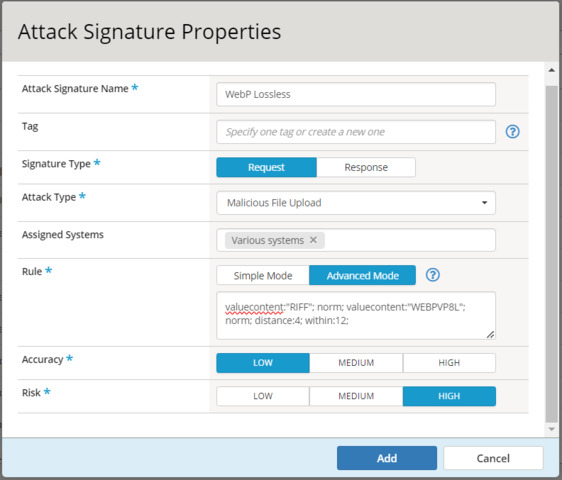562x480 pixels.
Task: Set Risk to LOW
Action: coord(263,396)
